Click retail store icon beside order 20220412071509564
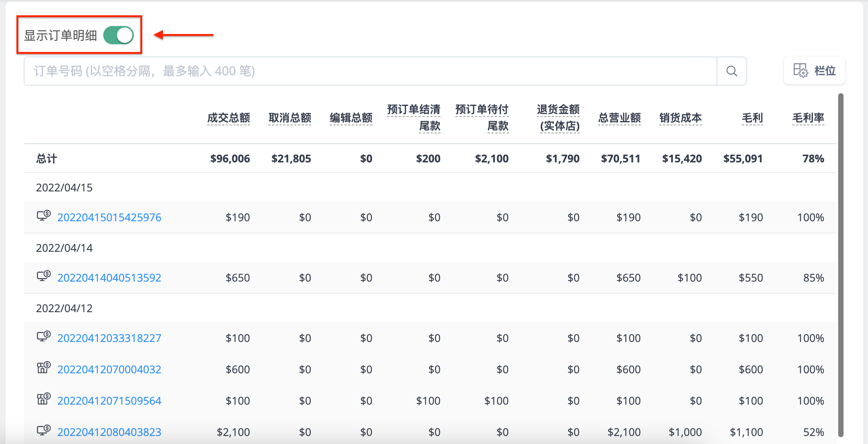 [44, 399]
